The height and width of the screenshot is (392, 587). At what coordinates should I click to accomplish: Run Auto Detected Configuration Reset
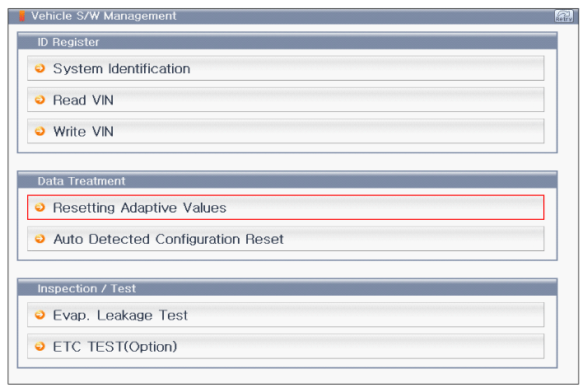click(168, 240)
